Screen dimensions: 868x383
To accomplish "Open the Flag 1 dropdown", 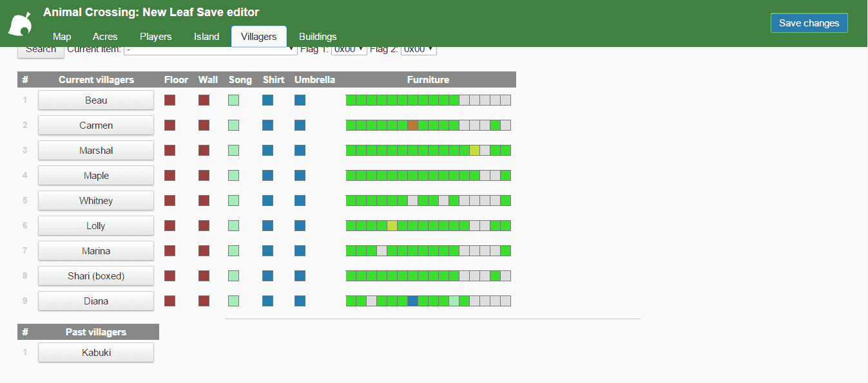I will pyautogui.click(x=349, y=50).
